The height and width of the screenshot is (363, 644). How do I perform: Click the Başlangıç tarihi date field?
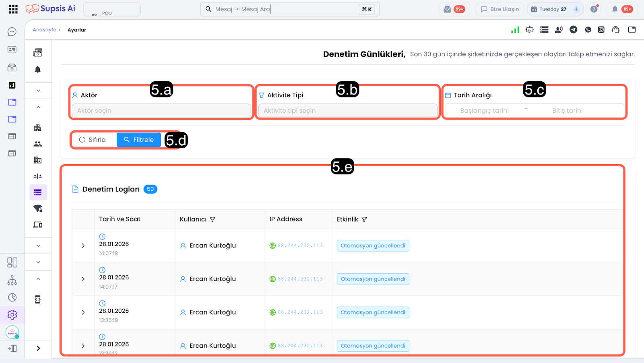pyautogui.click(x=484, y=111)
